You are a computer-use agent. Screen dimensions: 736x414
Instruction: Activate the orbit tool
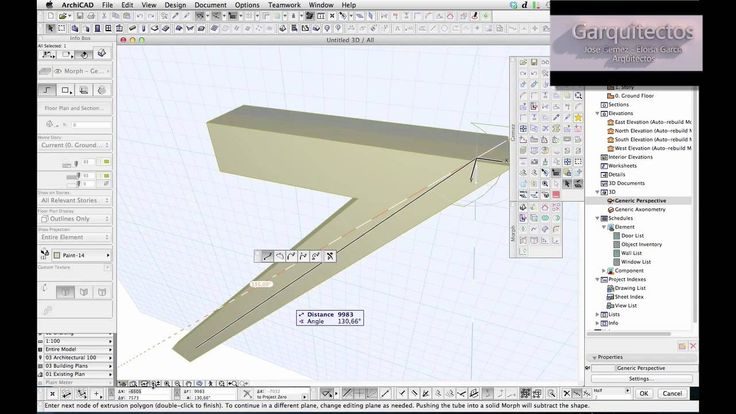pos(199,383)
